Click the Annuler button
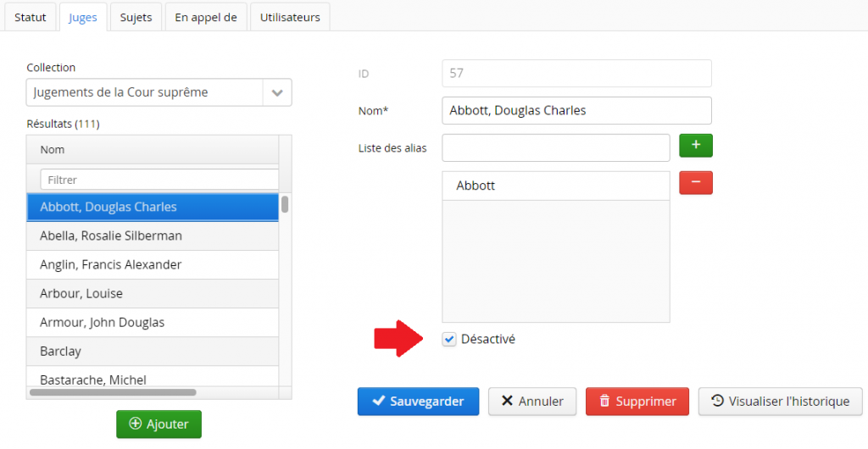The image size is (868, 449). pos(531,402)
